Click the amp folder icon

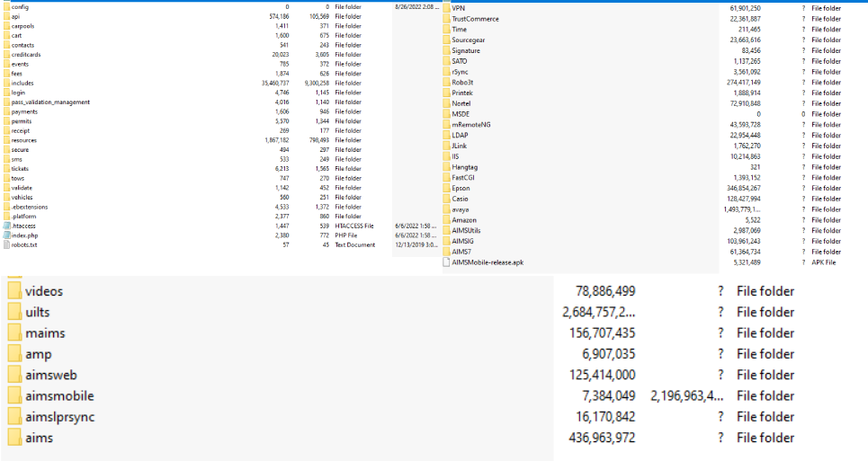[15, 354]
